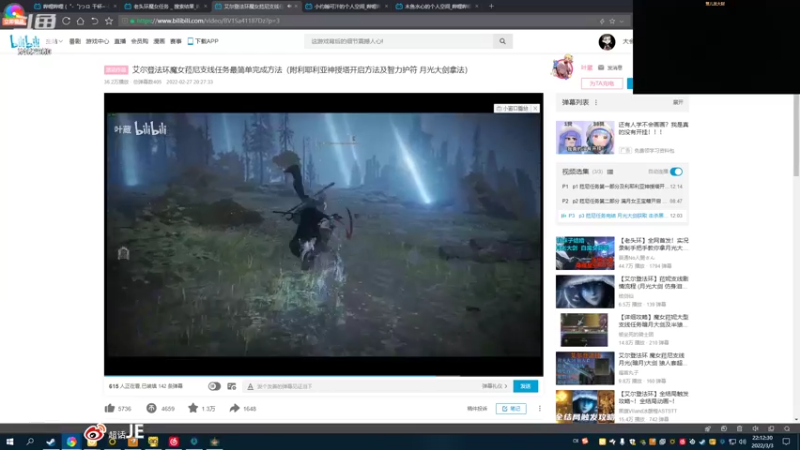This screenshot has width=800, height=450.
Task: Open browser address bar dropdown arrow
Action: [x=621, y=21]
